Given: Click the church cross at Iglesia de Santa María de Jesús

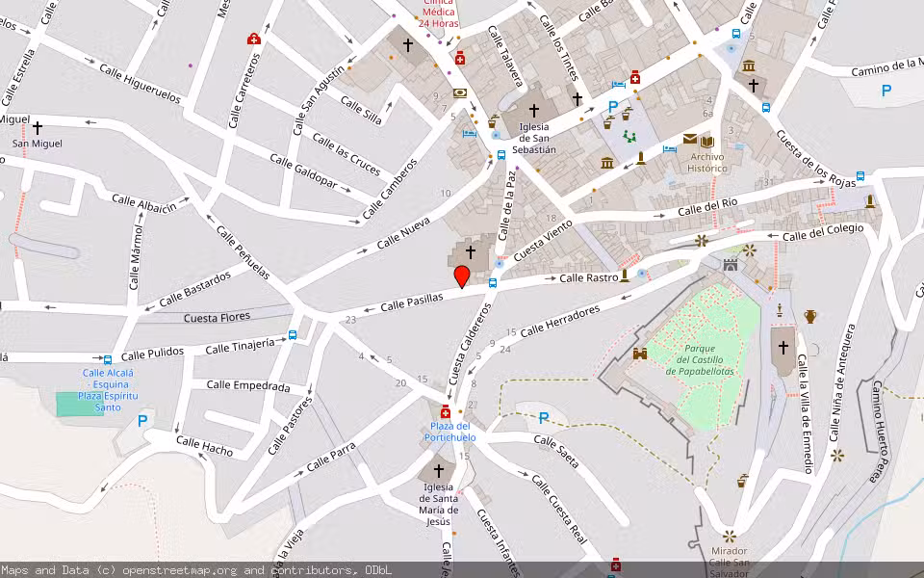Looking at the screenshot, I should pos(439,469).
